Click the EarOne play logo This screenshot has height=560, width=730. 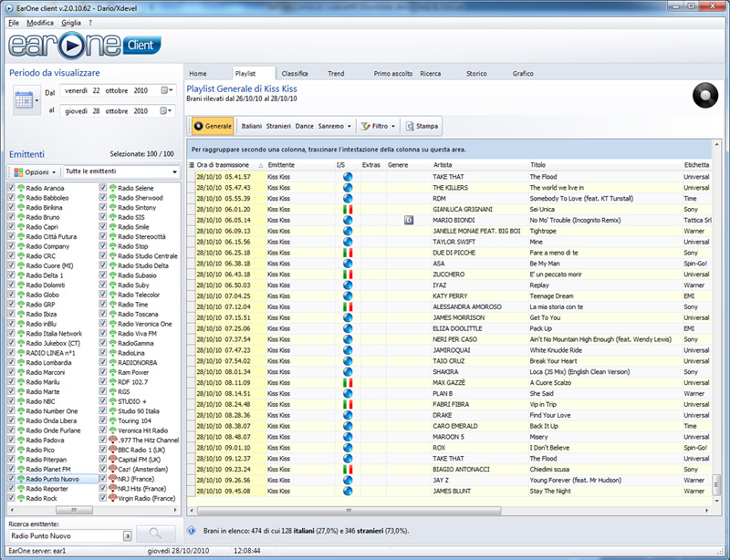(72, 46)
